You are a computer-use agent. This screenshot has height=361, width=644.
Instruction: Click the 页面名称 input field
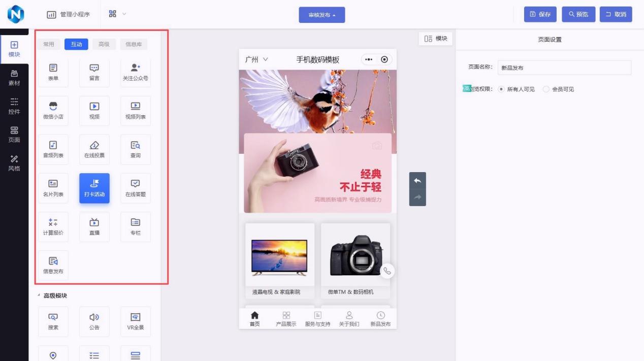point(564,68)
